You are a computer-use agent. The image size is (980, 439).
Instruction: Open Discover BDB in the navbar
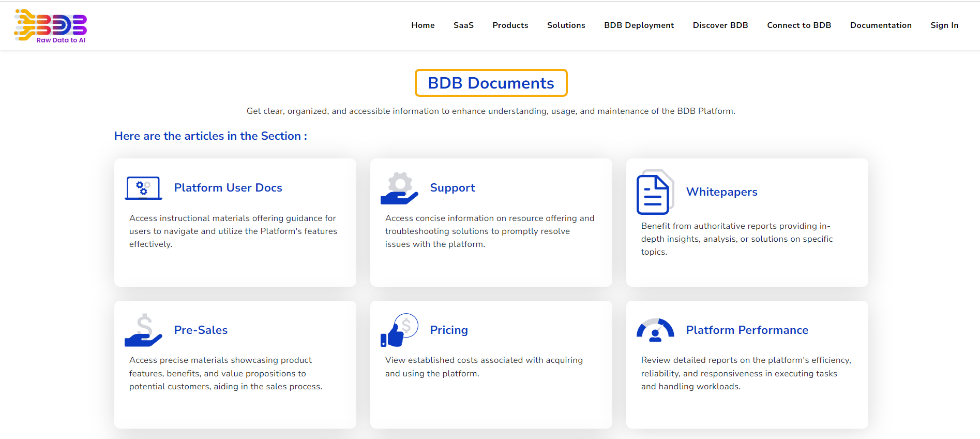720,25
